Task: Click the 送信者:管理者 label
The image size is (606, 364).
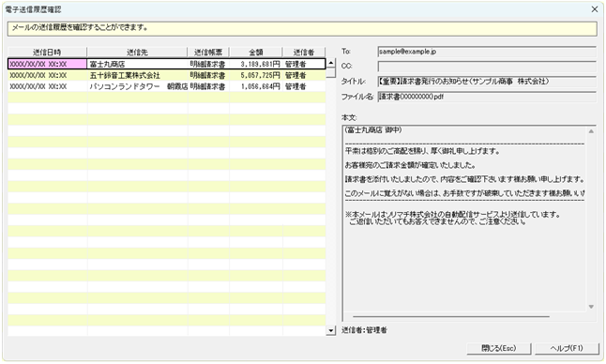Action: coord(364,330)
